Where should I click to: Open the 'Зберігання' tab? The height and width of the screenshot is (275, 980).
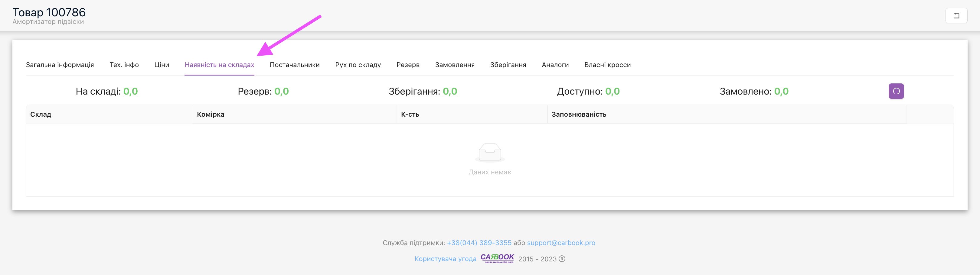[x=508, y=65]
